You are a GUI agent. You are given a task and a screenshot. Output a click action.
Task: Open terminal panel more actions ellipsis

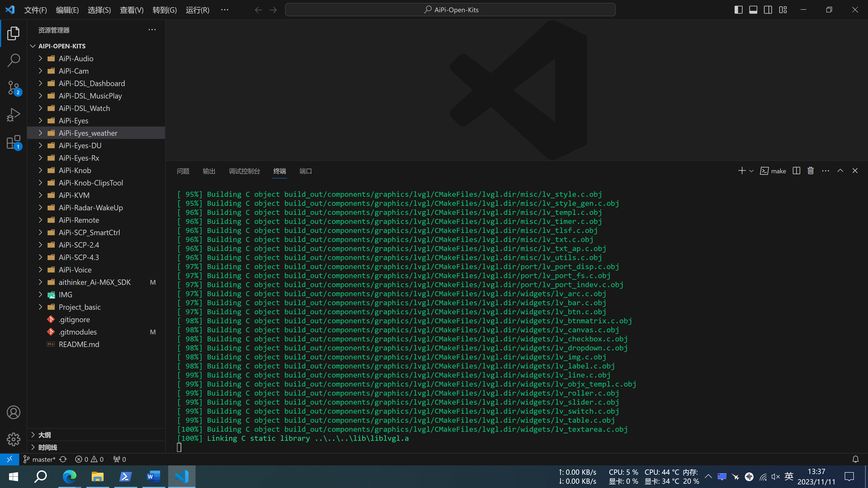[x=825, y=171]
